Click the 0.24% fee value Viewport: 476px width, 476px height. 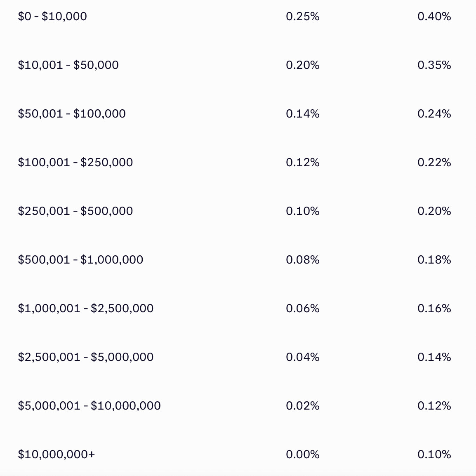[x=434, y=114]
